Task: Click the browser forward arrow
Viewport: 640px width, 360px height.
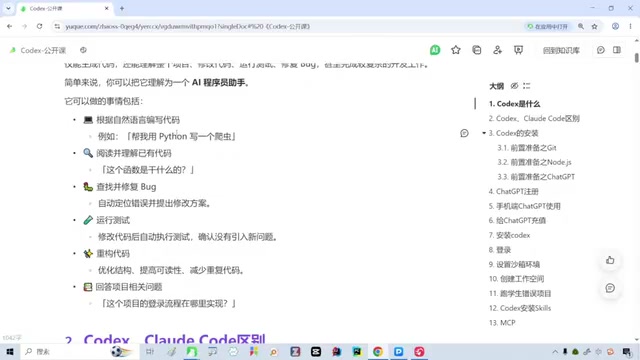Action: (x=24, y=26)
